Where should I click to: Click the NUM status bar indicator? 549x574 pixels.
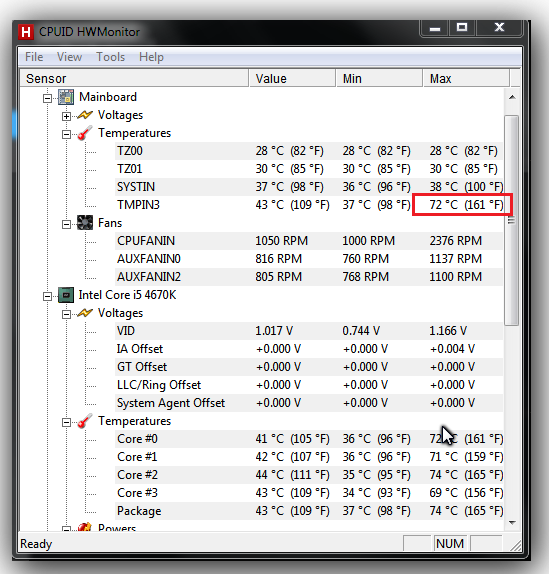[x=450, y=544]
